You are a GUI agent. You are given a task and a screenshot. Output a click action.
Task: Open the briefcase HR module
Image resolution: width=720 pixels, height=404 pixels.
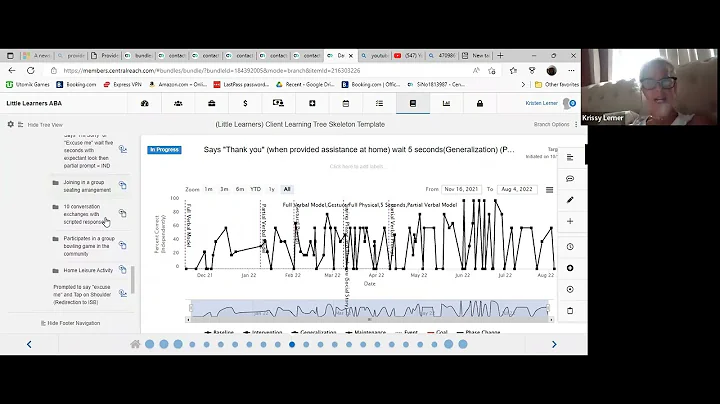(x=212, y=103)
